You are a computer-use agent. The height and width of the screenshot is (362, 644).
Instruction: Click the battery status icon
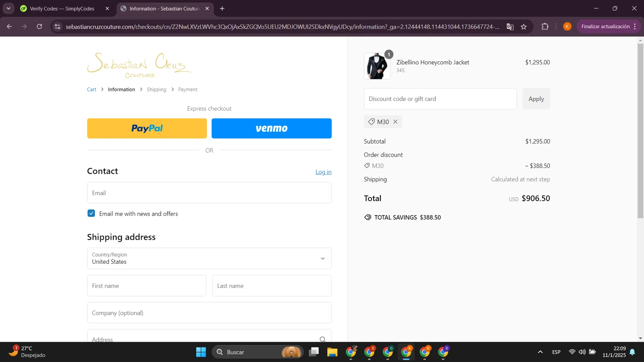[x=592, y=352]
